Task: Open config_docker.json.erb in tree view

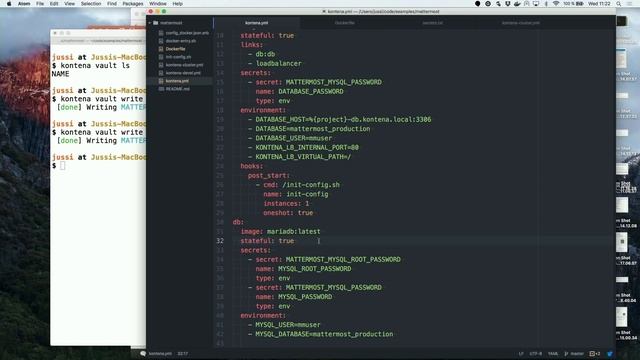Action: click(x=187, y=33)
